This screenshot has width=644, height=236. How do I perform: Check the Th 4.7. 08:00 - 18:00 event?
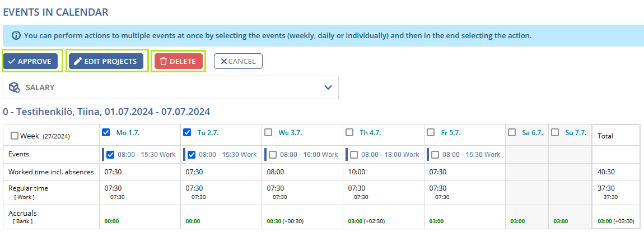[x=354, y=155]
